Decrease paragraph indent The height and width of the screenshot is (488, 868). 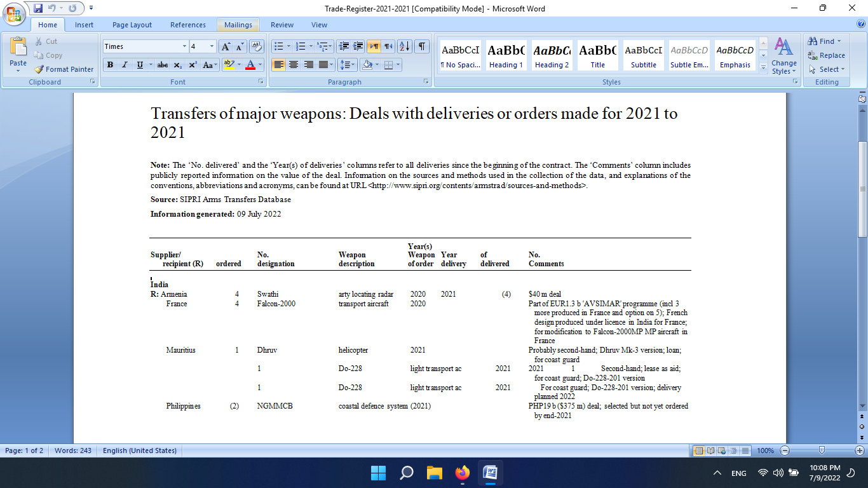[344, 46]
